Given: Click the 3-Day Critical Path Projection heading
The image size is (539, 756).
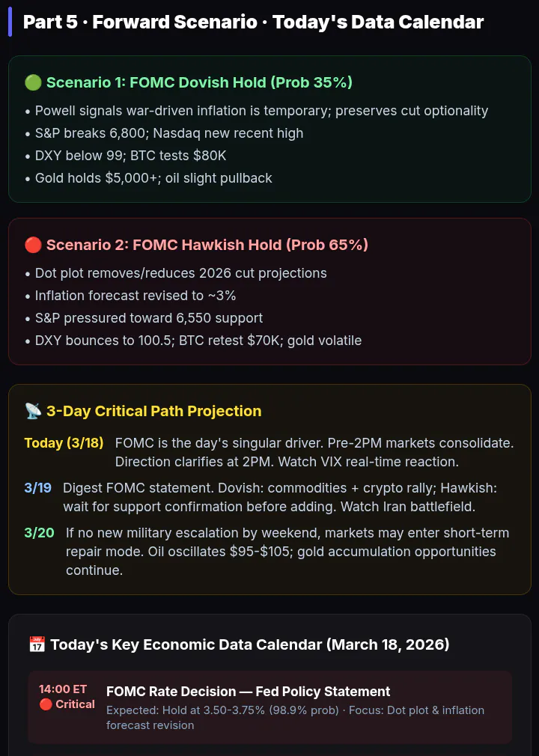Looking at the screenshot, I should pyautogui.click(x=153, y=411).
